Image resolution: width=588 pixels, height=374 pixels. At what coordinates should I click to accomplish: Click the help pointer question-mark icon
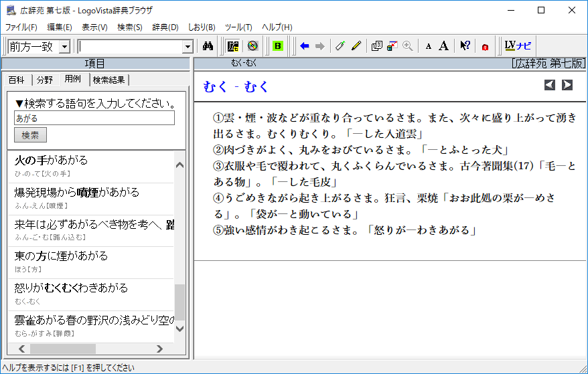pyautogui.click(x=465, y=46)
